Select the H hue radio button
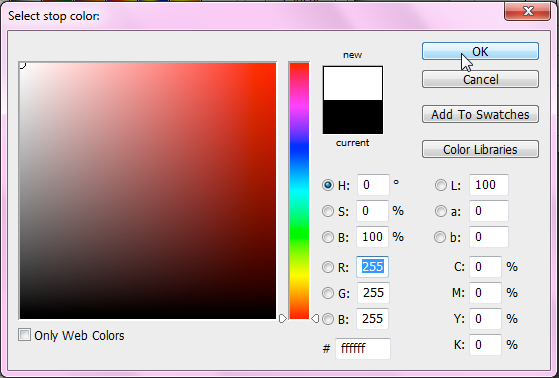The width and height of the screenshot is (559, 378). click(328, 185)
